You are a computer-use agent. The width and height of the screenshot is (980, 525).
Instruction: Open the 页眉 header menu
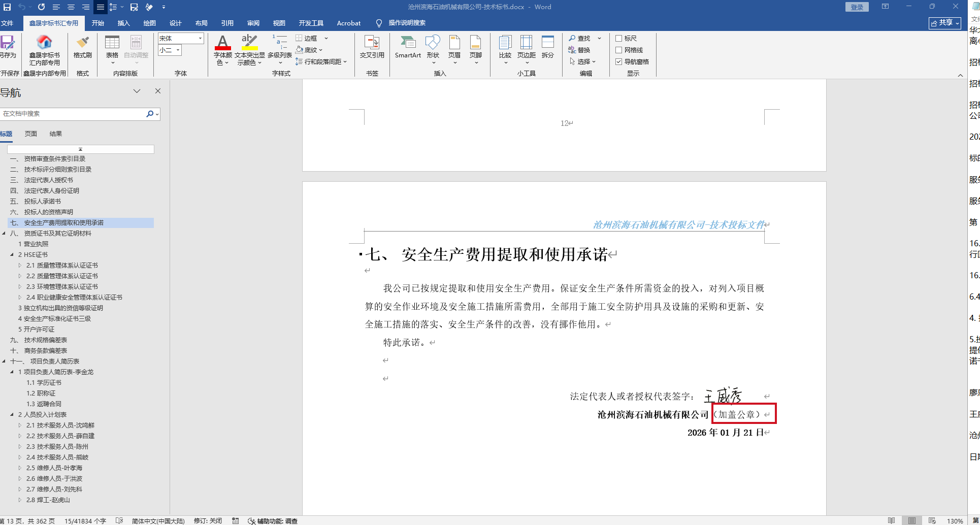tap(454, 50)
